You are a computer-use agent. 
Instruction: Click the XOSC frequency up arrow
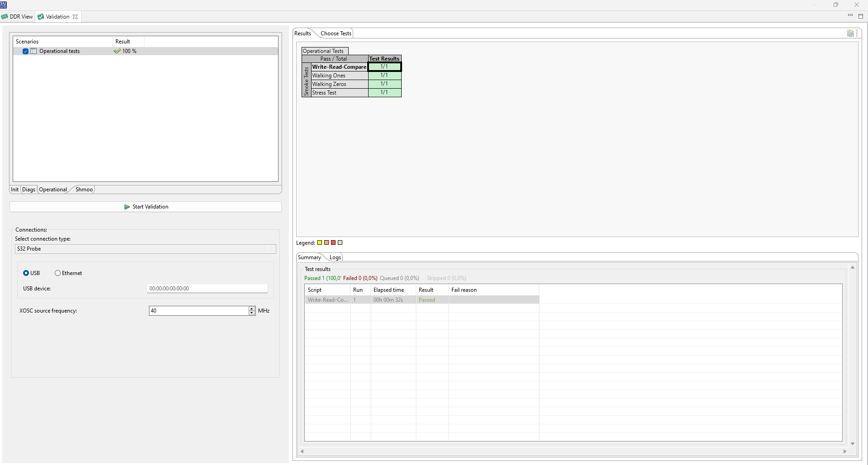click(x=251, y=308)
